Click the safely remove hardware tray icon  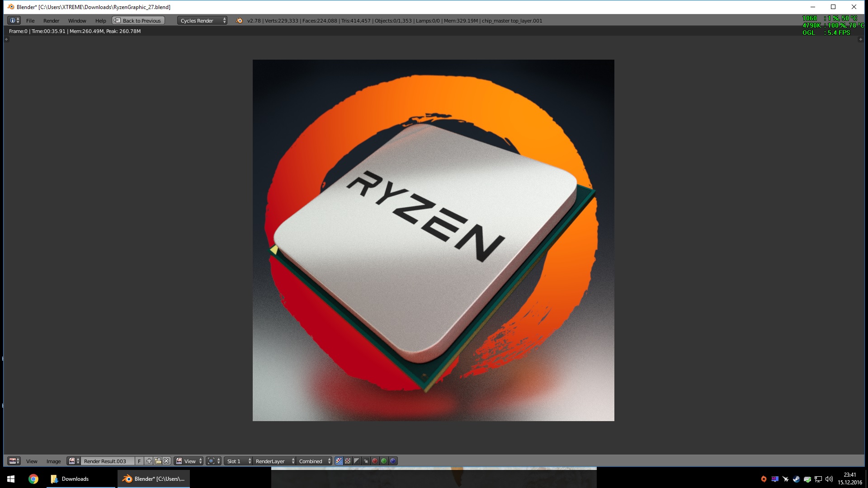pyautogui.click(x=807, y=479)
